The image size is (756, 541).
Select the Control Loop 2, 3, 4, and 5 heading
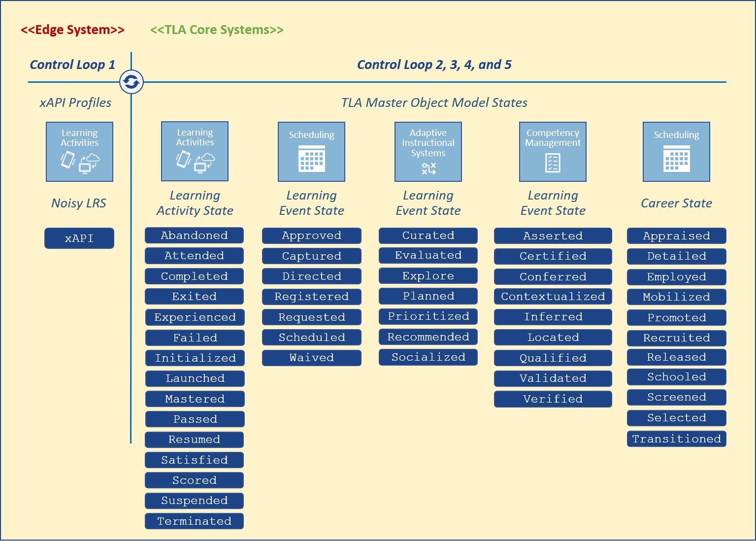pos(434,65)
